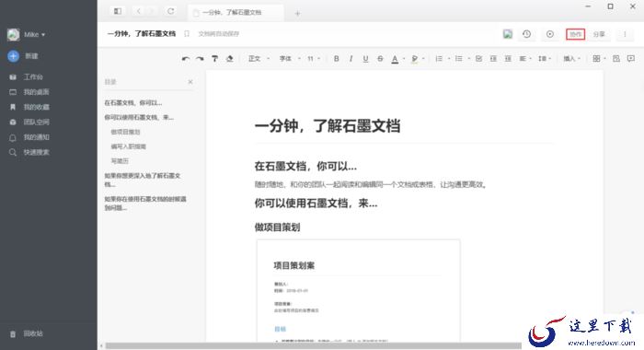The width and height of the screenshot is (644, 350).
Task: Toggle underline formatting
Action: 365,59
